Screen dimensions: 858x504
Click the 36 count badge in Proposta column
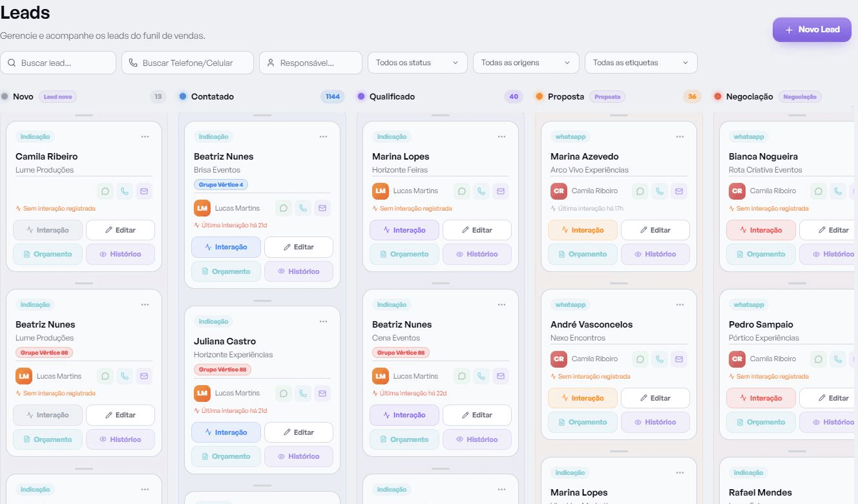(692, 97)
